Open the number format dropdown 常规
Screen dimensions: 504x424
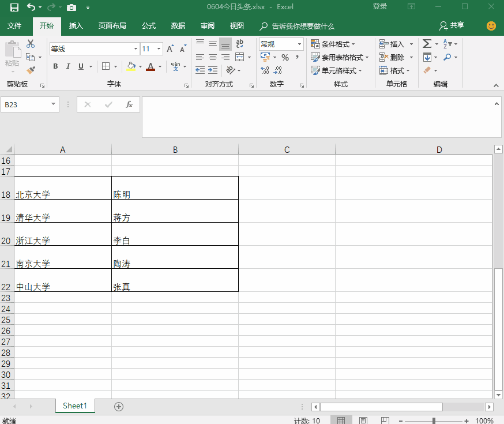299,44
